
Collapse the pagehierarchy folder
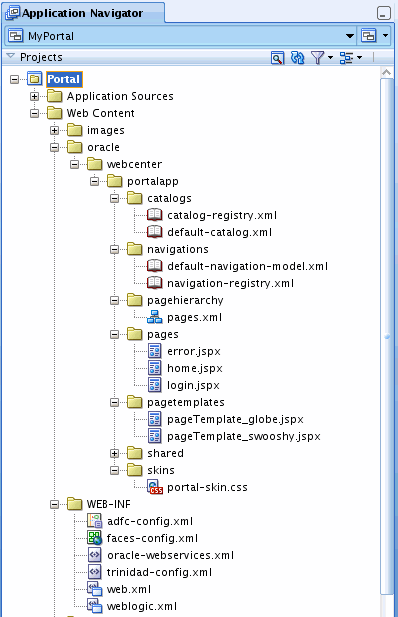coord(115,300)
